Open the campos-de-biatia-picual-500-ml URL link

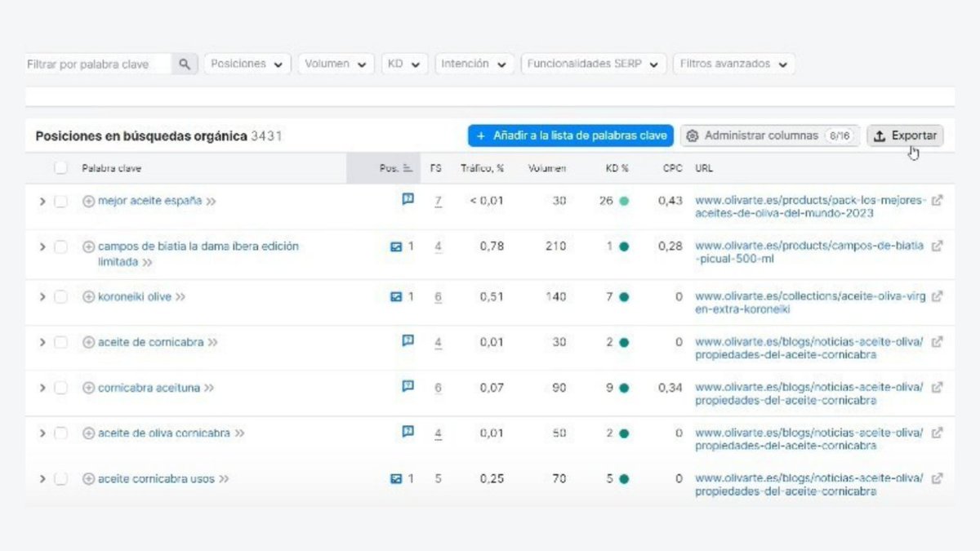tap(809, 252)
